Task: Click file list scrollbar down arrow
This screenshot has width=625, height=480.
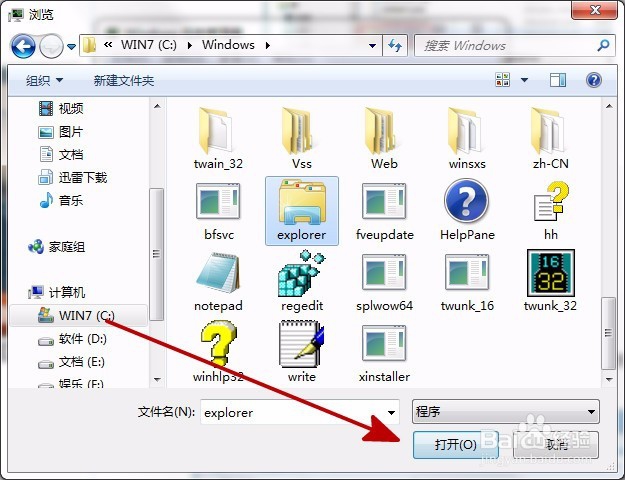Action: point(609,380)
